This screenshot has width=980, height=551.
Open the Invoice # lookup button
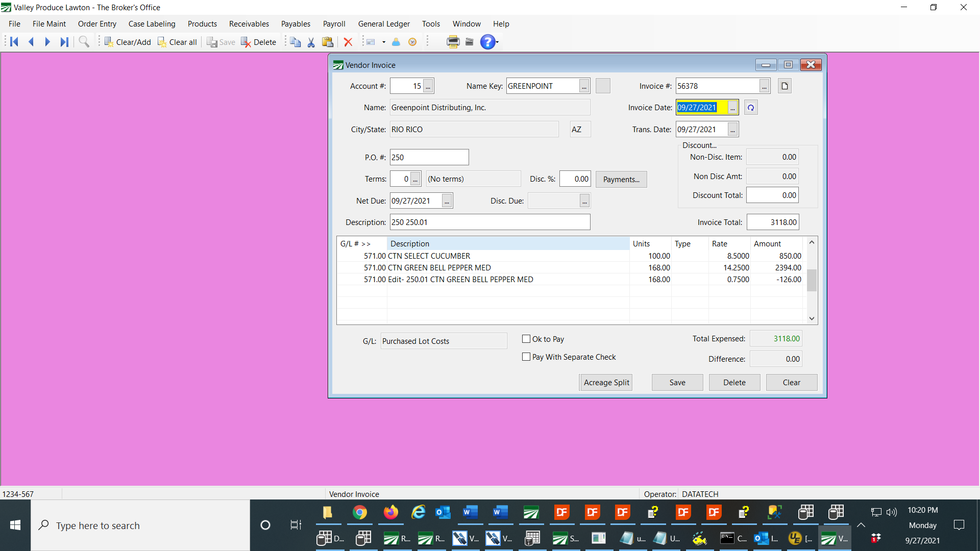pos(764,86)
